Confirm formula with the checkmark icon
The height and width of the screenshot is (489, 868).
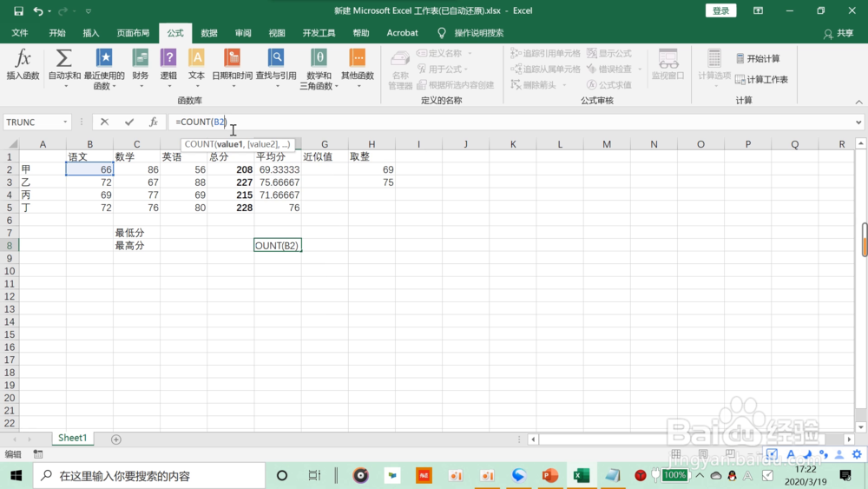point(129,122)
